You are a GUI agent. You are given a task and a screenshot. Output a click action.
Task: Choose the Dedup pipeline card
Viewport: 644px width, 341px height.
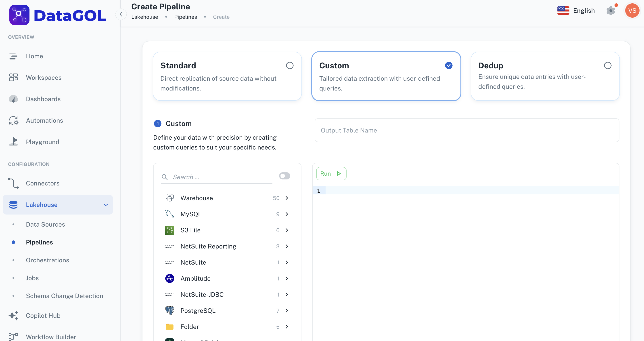pyautogui.click(x=545, y=76)
